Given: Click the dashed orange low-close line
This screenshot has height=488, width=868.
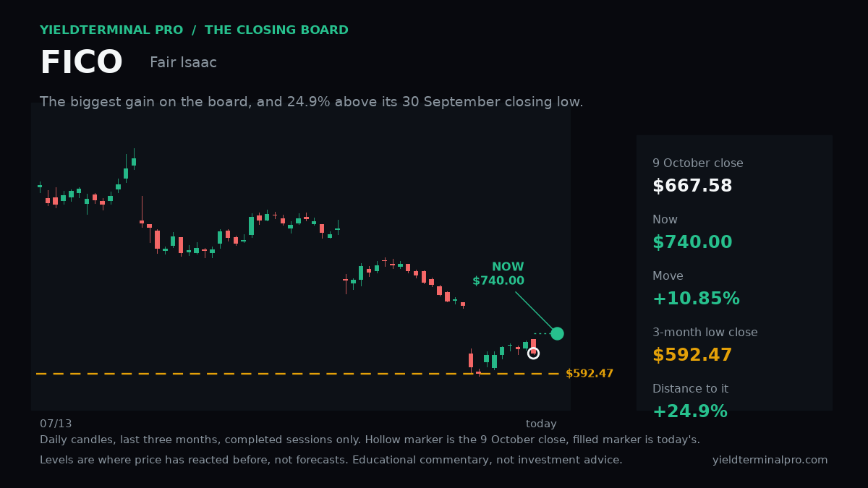Looking at the screenshot, I should pos(297,374).
